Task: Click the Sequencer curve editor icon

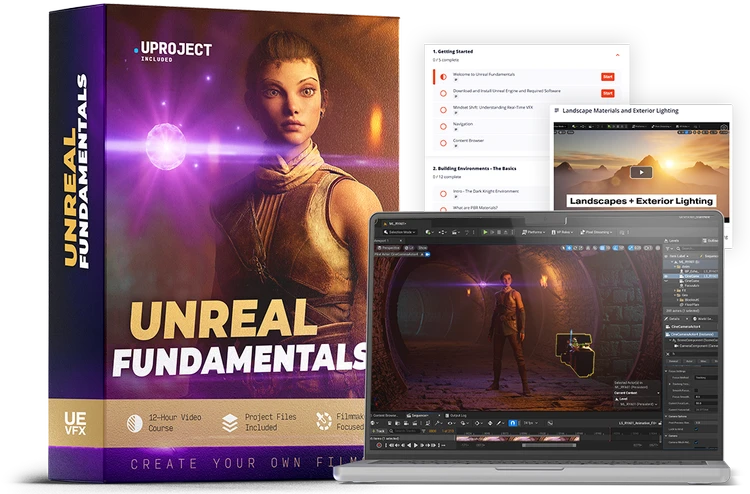Action: 550,423
